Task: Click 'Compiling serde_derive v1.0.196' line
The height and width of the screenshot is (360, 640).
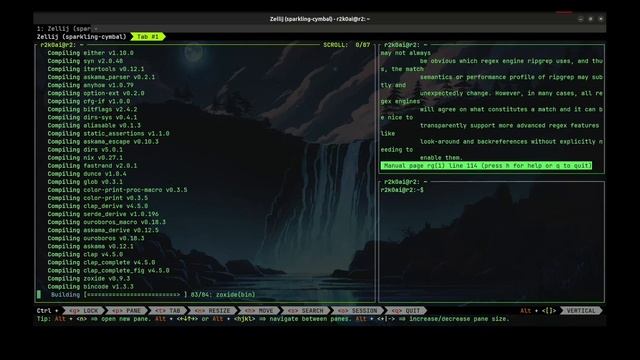Action: point(103,214)
